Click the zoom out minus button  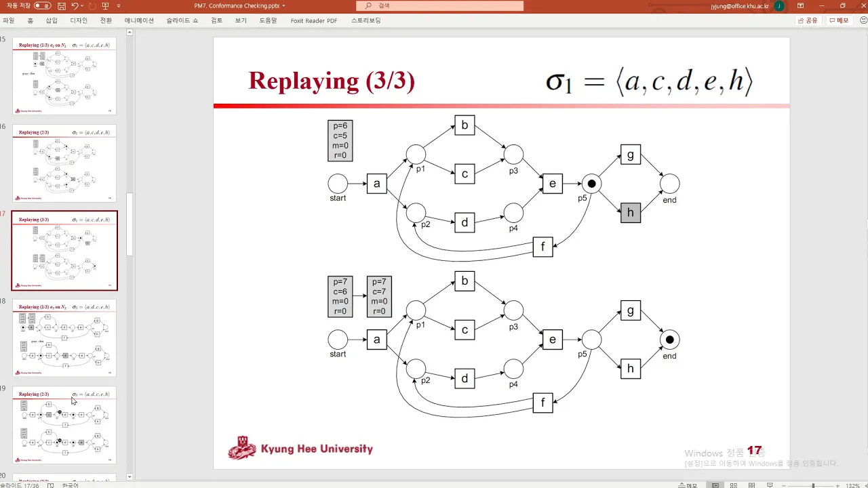pos(783,485)
